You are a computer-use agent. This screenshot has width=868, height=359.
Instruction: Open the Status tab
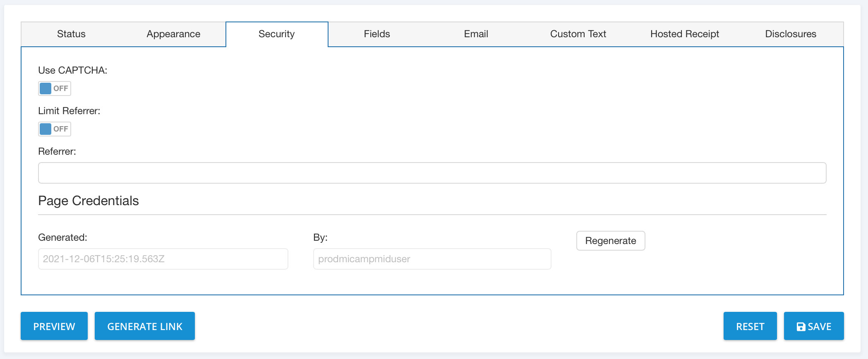(x=71, y=34)
